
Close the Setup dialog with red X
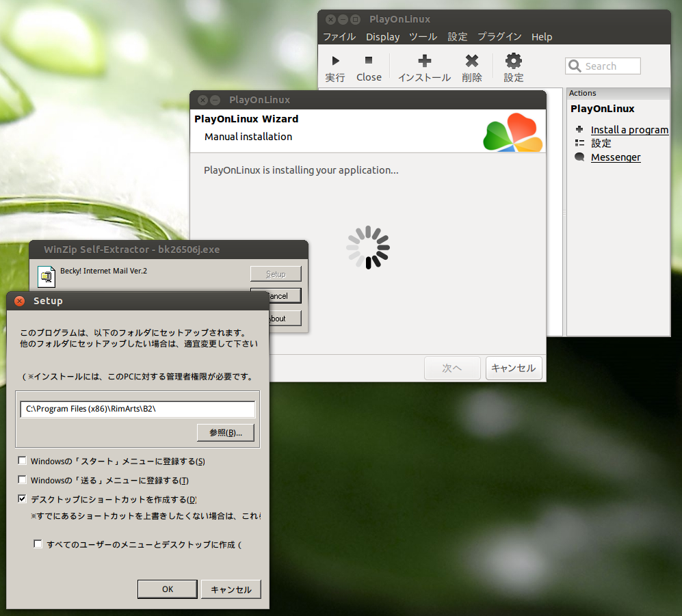click(20, 301)
